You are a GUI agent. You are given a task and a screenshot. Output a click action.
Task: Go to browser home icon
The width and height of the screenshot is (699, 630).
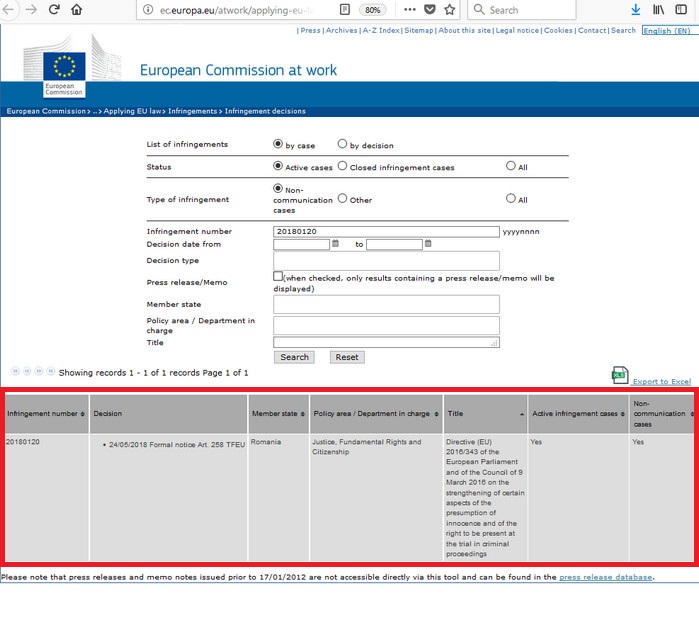tap(77, 9)
